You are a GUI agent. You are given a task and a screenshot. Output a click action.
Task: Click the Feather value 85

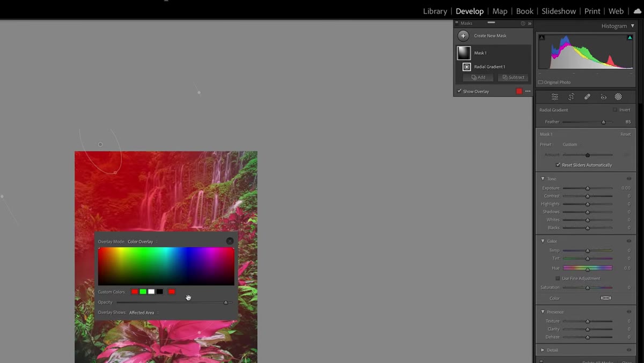(628, 122)
